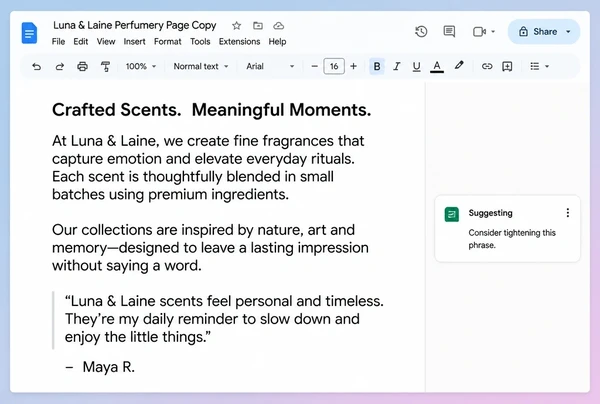
Task: Redo the last edit
Action: (59, 67)
